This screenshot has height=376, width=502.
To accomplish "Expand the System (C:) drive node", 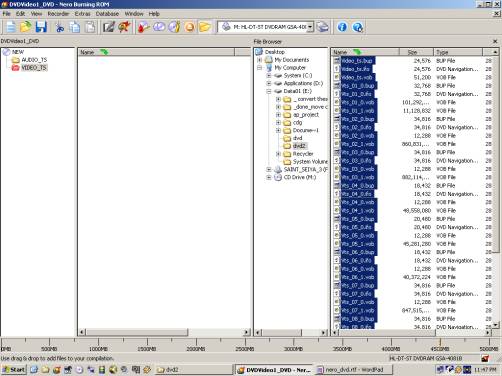I will coord(269,76).
